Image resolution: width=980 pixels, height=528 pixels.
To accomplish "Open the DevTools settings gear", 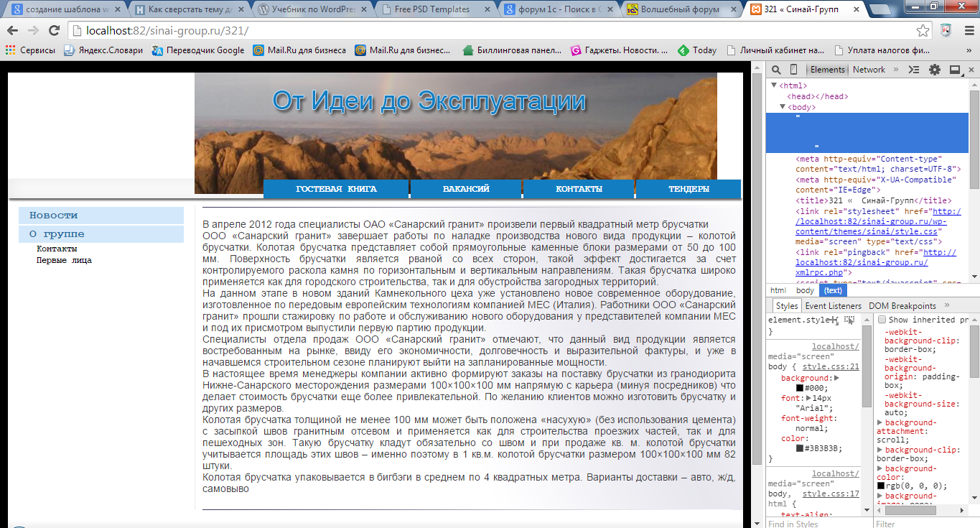I will [x=934, y=70].
